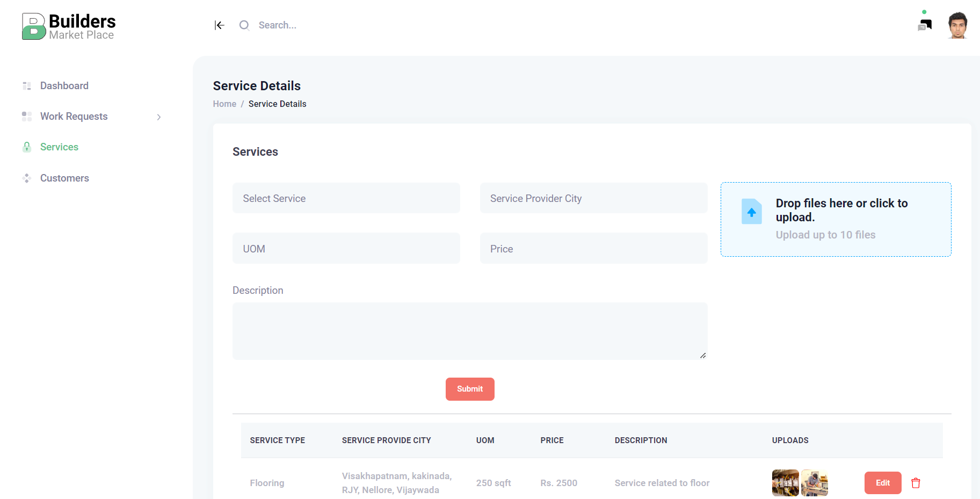Open the Select Service dropdown

point(346,198)
